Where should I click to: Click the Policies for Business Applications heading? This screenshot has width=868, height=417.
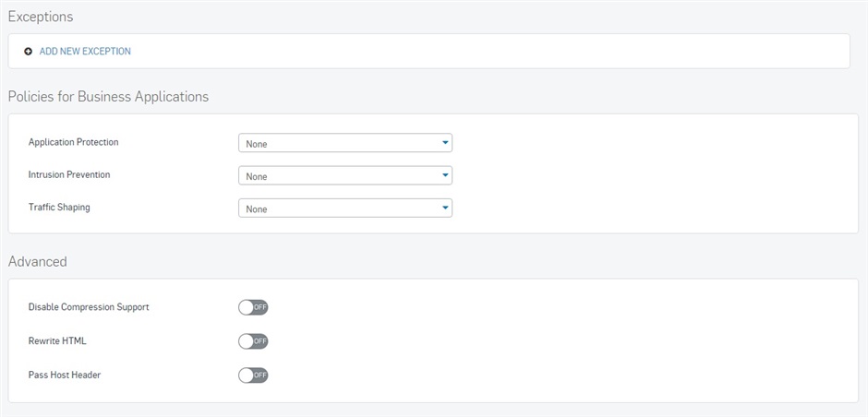(x=109, y=97)
